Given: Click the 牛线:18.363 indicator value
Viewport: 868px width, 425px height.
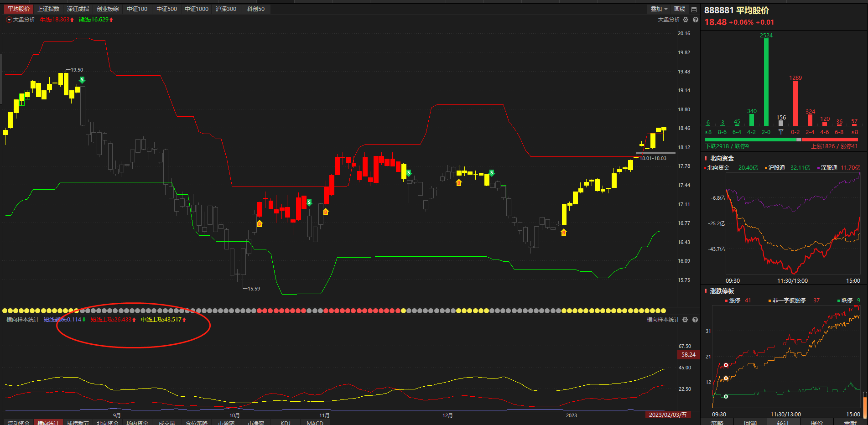Looking at the screenshot, I should coord(57,20).
